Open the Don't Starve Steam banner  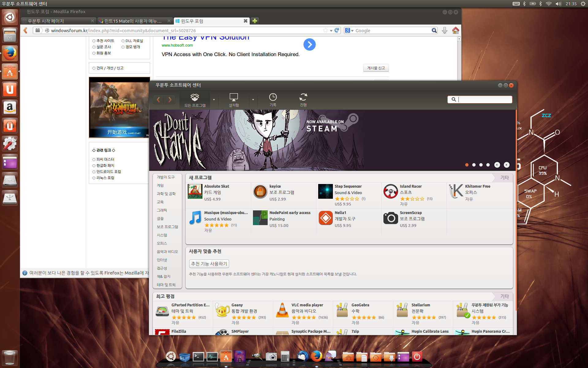tap(333, 140)
